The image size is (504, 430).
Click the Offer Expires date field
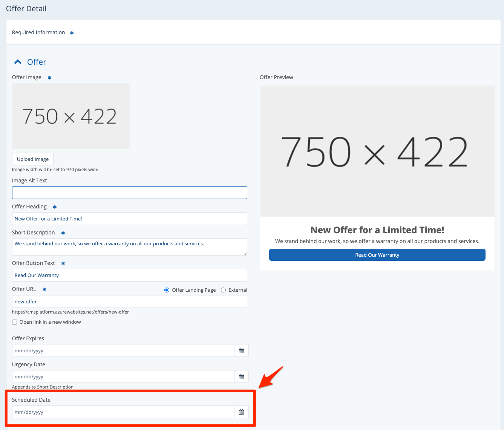pos(123,350)
